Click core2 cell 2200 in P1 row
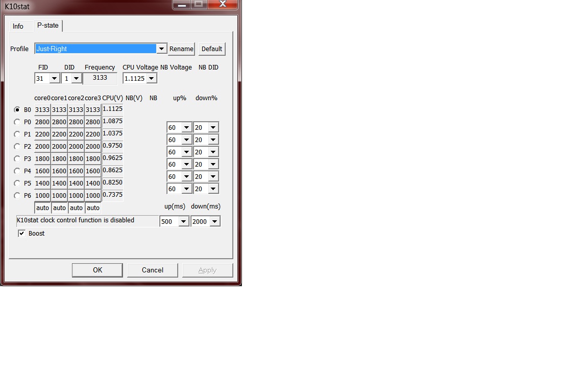The image size is (588, 368). 76,134
